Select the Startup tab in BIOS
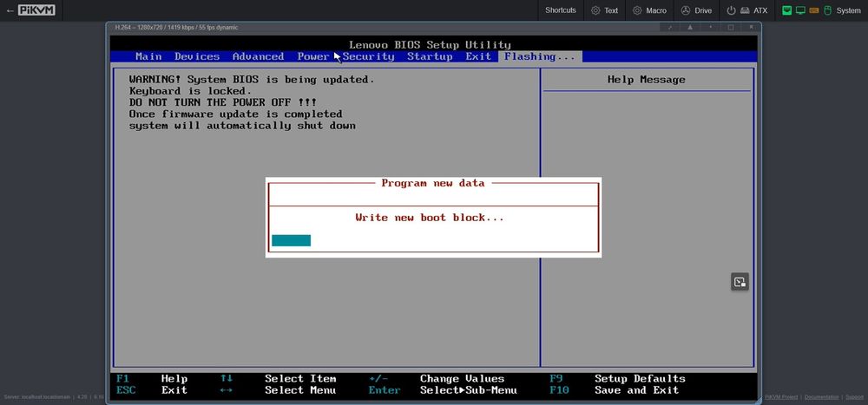Image resolution: width=868 pixels, height=405 pixels. (x=430, y=56)
